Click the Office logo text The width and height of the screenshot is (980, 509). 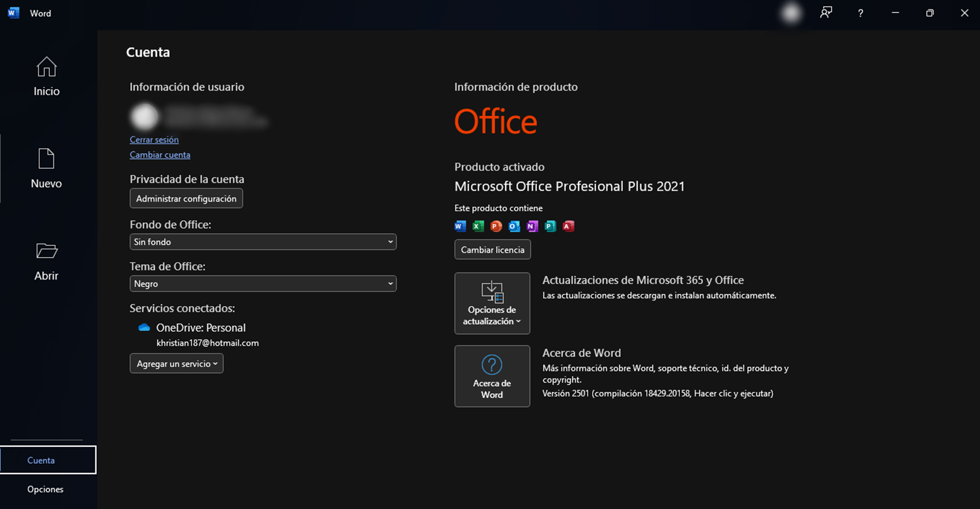tap(496, 121)
